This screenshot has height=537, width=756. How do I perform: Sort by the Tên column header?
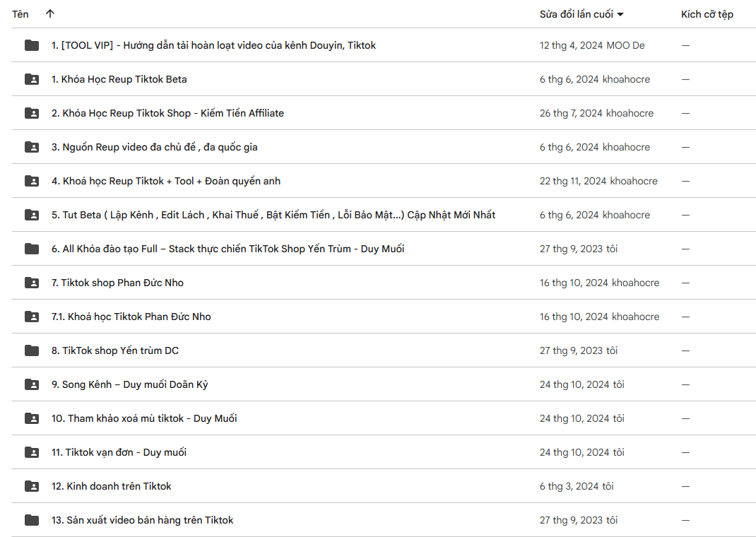tap(20, 14)
